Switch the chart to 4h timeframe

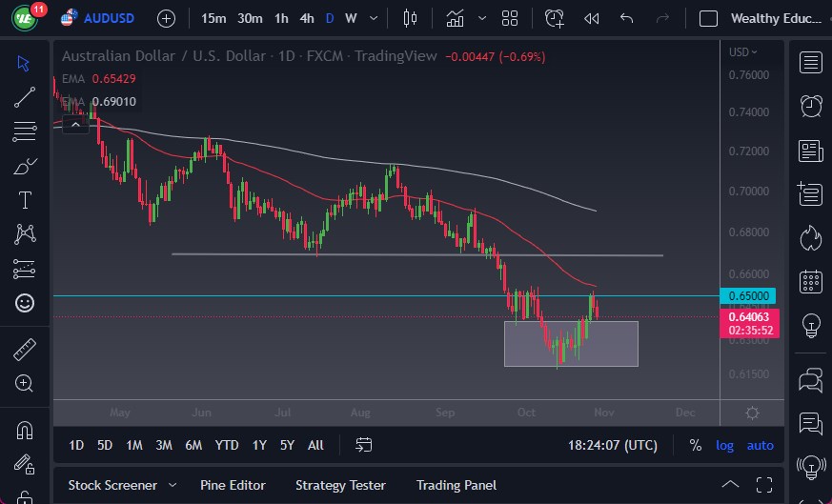(x=306, y=18)
